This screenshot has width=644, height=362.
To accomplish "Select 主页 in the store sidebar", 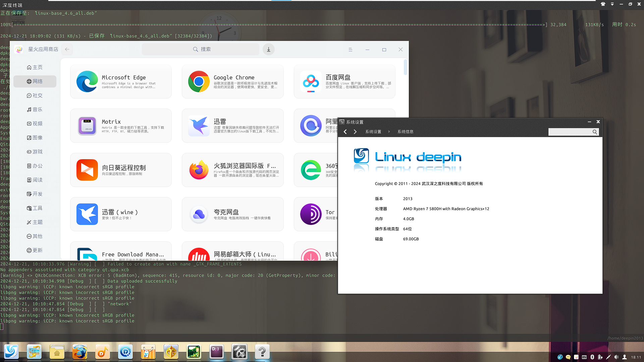I will [x=35, y=67].
